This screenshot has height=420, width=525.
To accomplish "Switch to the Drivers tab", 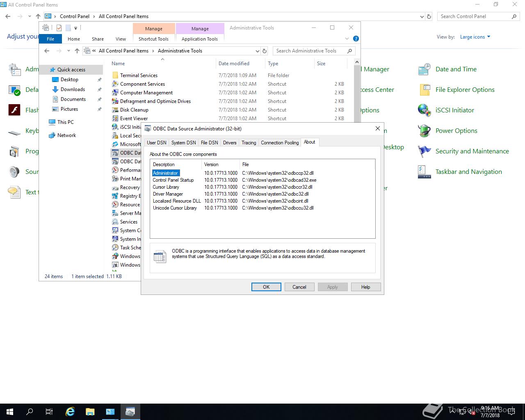I will (x=230, y=143).
